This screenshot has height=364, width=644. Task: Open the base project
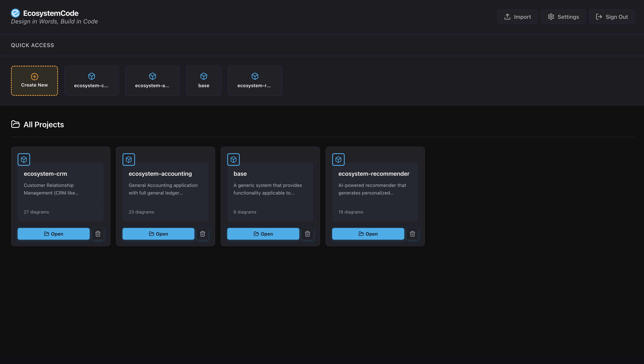[263, 234]
